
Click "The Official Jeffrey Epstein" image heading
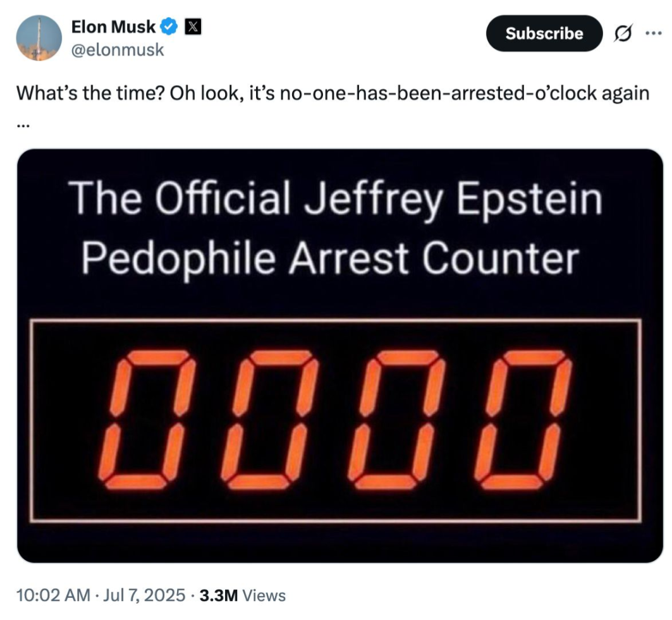[337, 199]
